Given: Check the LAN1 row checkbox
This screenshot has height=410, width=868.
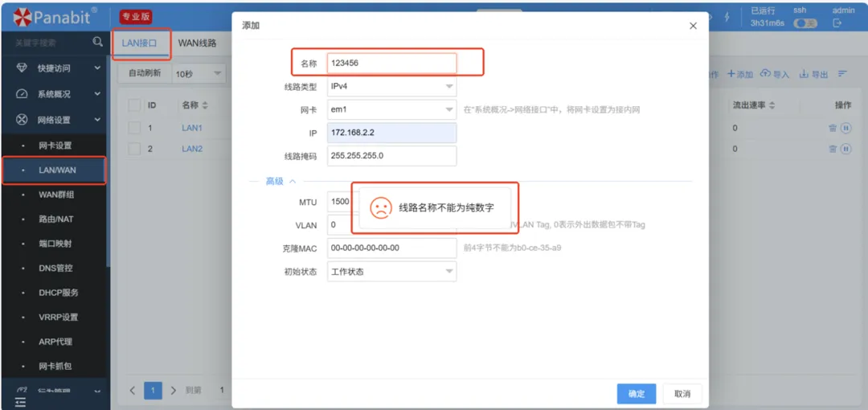Looking at the screenshot, I should click(x=134, y=128).
